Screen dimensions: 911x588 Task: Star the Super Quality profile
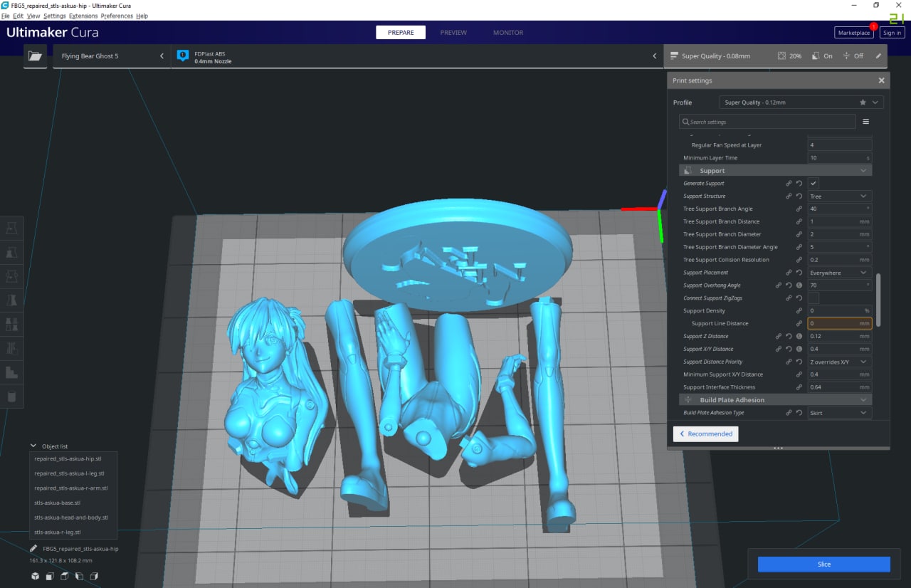point(863,103)
